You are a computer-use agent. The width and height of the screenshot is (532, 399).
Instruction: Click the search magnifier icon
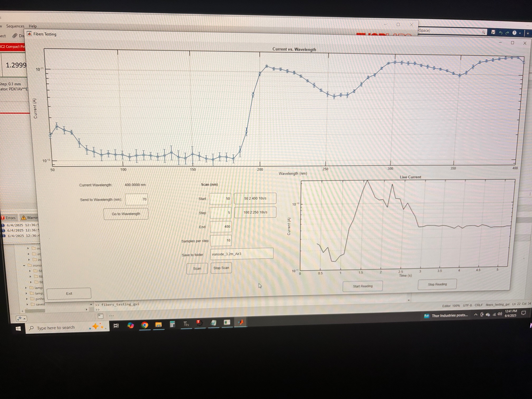(483, 32)
